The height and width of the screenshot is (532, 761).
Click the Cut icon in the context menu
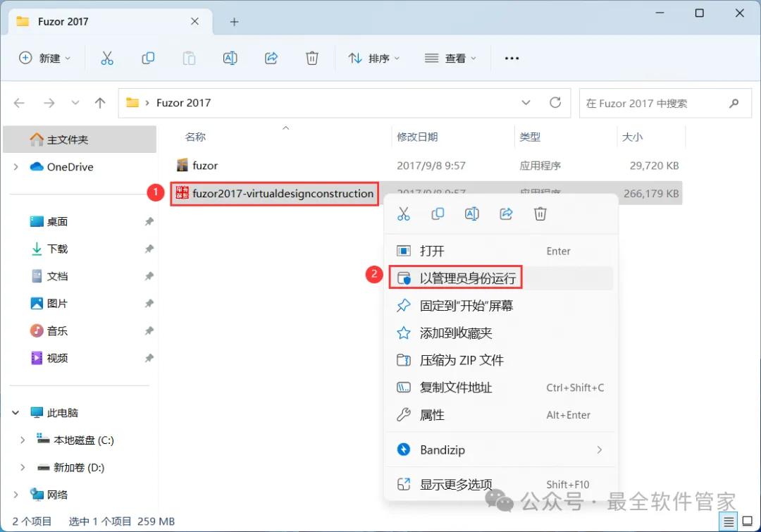click(x=404, y=214)
